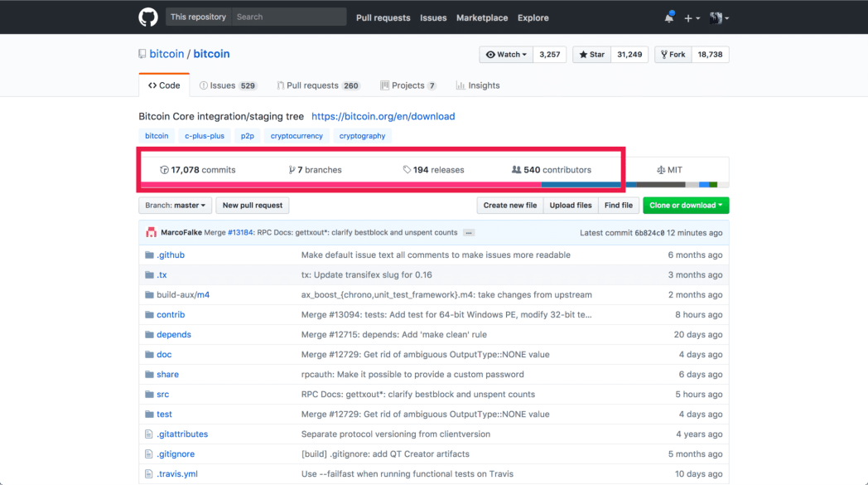Click Find file
This screenshot has width=868, height=485.
click(x=619, y=206)
